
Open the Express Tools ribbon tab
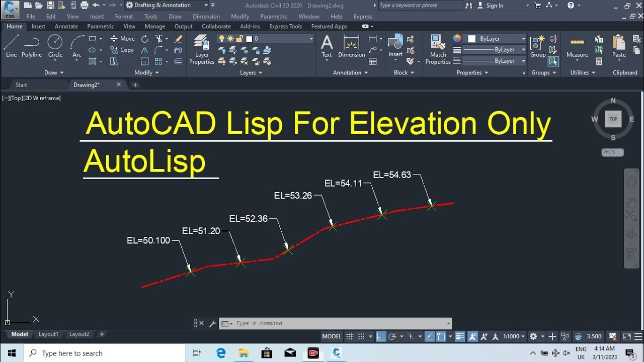click(x=285, y=26)
